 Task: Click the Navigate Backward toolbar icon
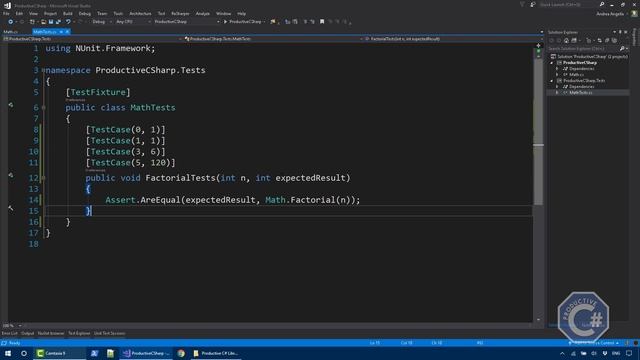coord(11,22)
